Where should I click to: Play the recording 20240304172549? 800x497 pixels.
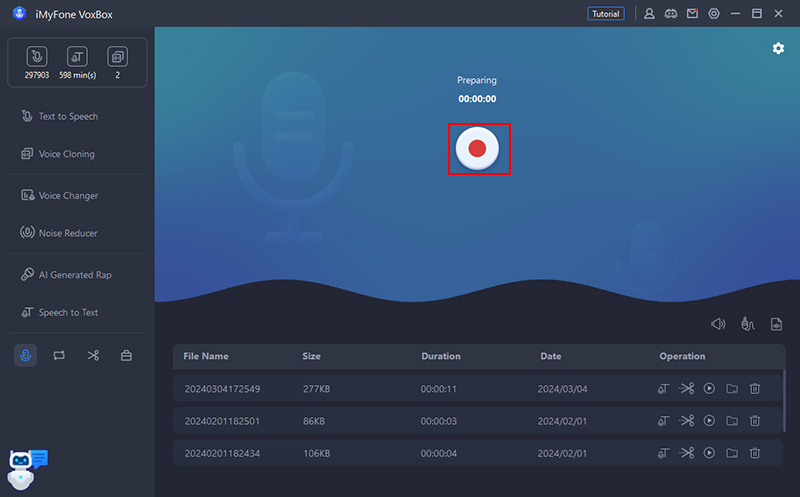coord(709,389)
